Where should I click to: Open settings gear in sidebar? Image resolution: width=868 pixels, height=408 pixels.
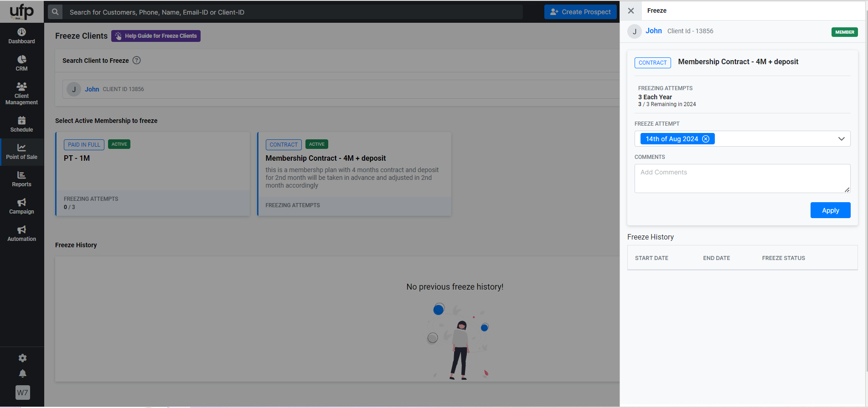pos(22,358)
